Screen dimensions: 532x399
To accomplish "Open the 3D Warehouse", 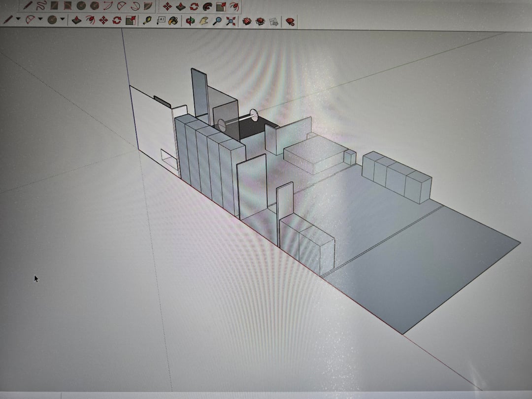I will [x=247, y=21].
